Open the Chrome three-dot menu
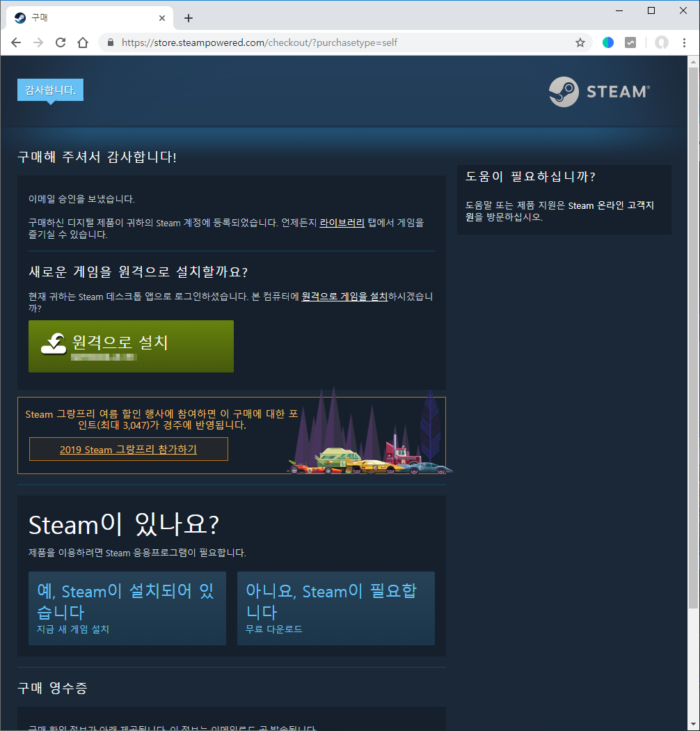The image size is (700, 731). (684, 42)
